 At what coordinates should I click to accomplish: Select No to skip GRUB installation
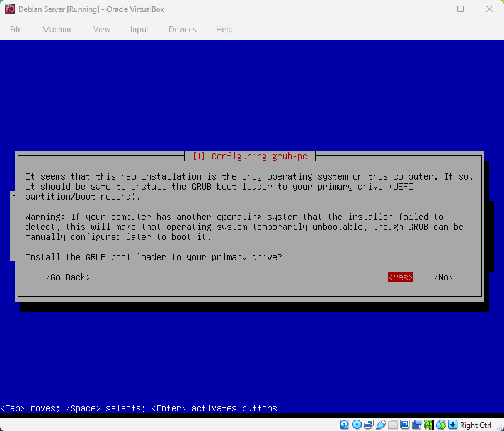click(442, 277)
